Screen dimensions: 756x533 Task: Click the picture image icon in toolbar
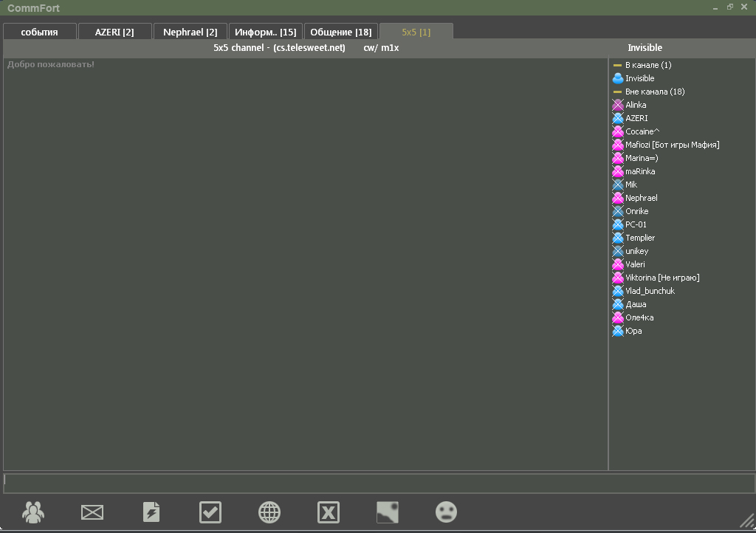coord(388,512)
